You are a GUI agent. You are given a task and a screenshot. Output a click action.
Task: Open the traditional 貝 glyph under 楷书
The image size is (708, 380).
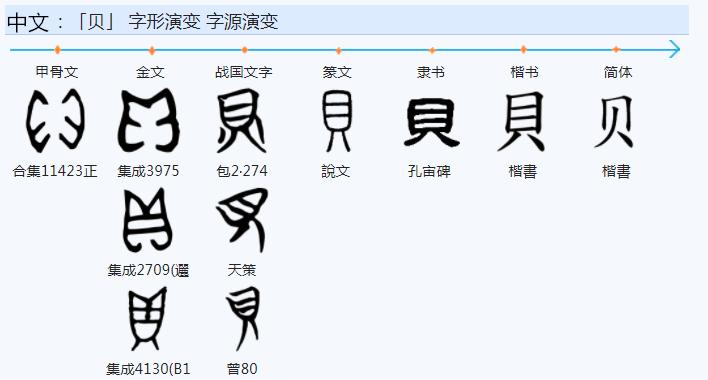[522, 121]
